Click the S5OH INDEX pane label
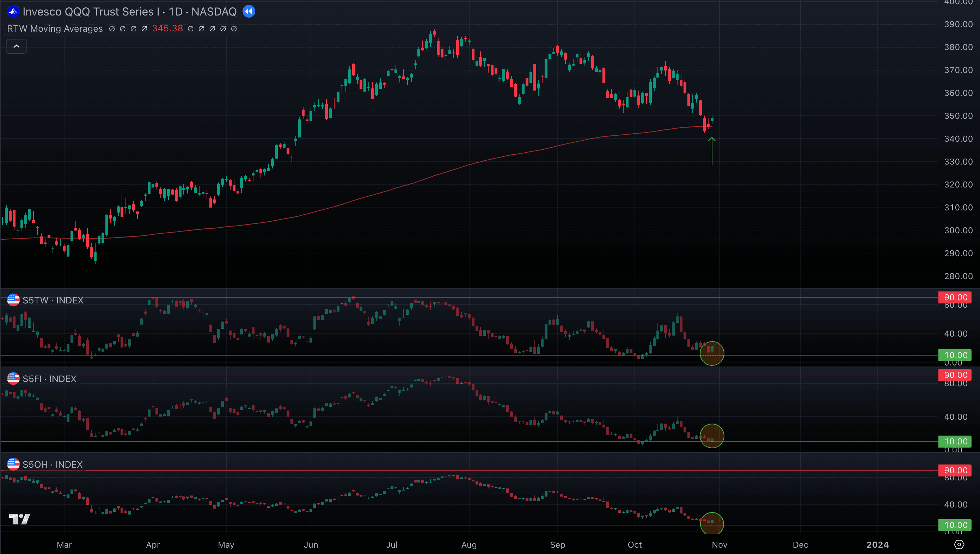 tap(53, 464)
